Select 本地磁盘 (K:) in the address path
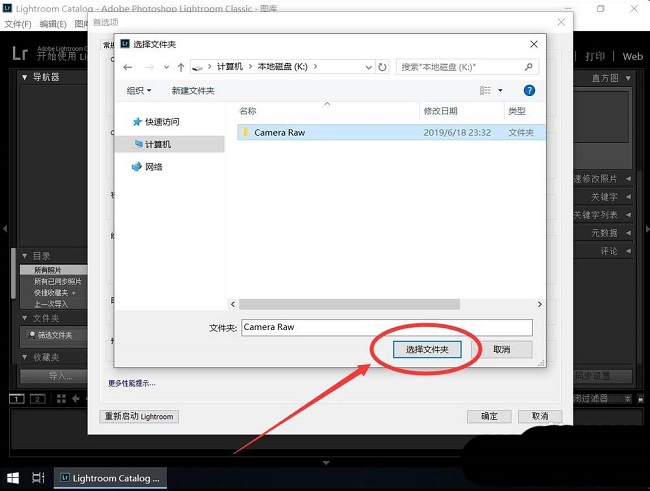Image resolution: width=650 pixels, height=491 pixels. [283, 67]
